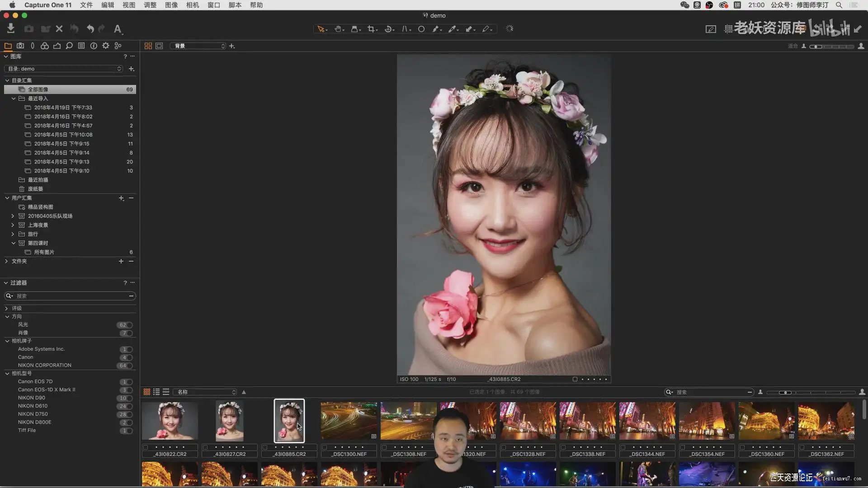Adjust the thumbnail size slider in browser
Viewport: 868px width, 488px height.
click(x=786, y=393)
